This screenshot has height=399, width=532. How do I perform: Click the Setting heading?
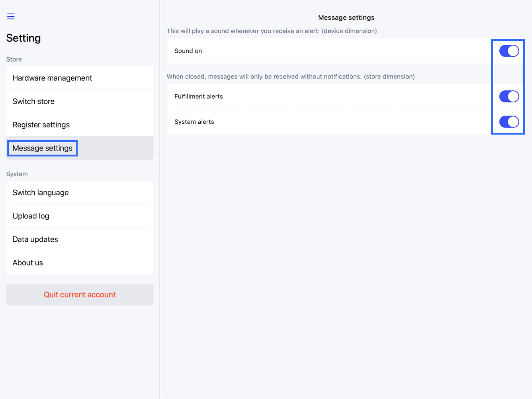click(x=23, y=38)
